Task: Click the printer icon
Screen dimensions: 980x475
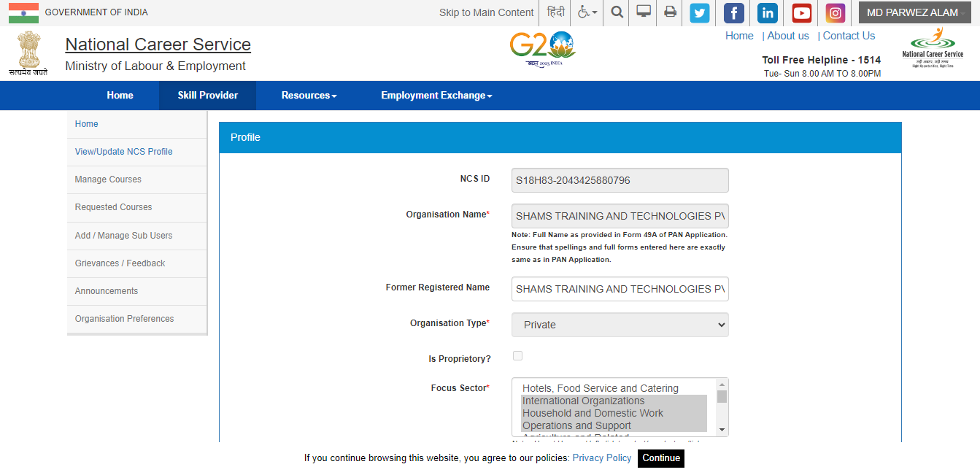Action: tap(670, 12)
